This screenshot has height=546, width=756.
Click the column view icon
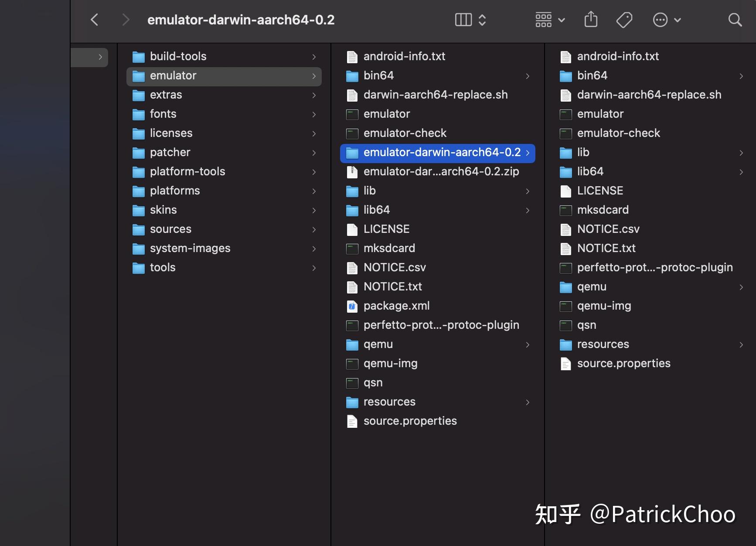click(463, 20)
